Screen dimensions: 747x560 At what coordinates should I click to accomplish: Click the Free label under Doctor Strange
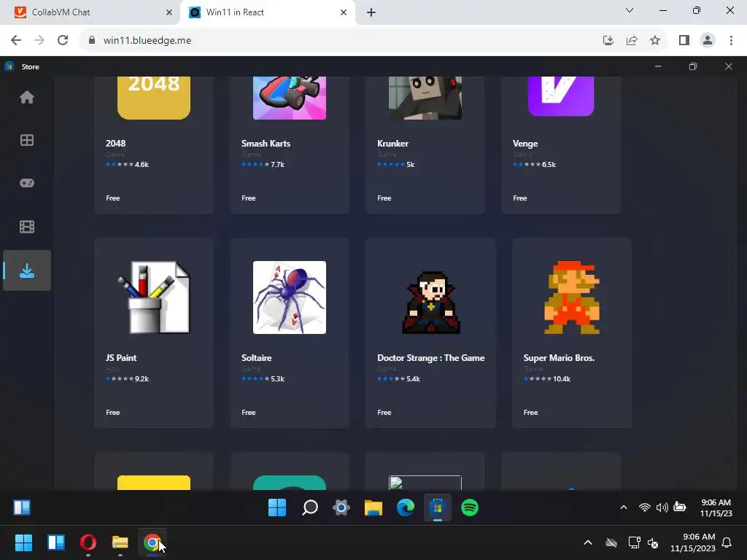pyautogui.click(x=384, y=413)
